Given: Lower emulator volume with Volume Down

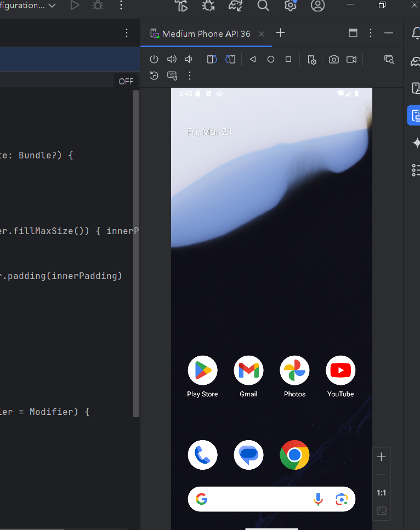Looking at the screenshot, I should click(189, 60).
